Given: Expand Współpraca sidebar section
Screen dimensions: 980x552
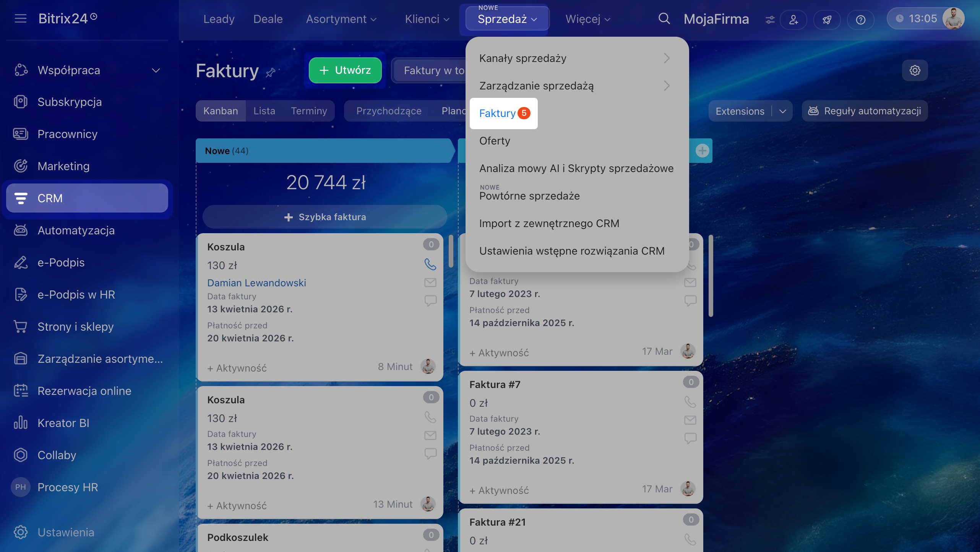Looking at the screenshot, I should [156, 70].
